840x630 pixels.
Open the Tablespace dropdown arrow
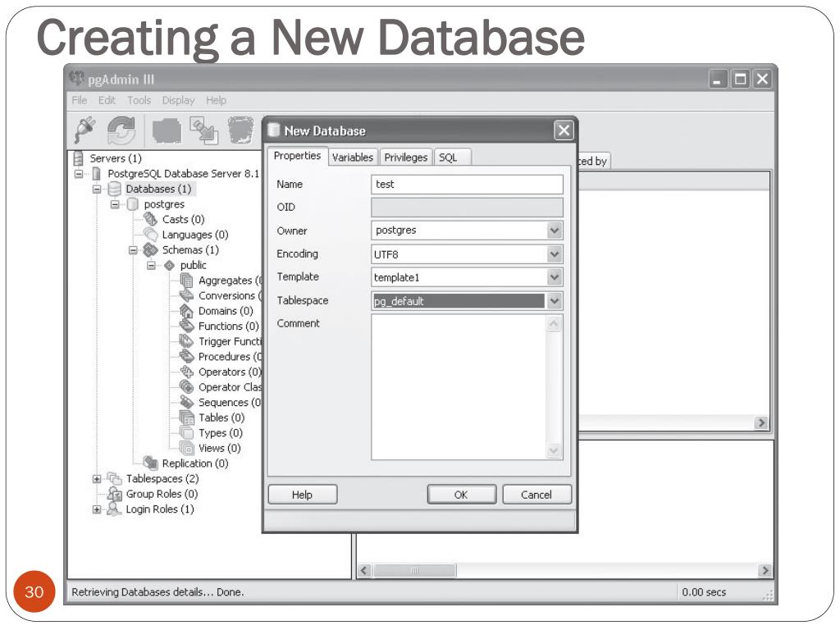tap(555, 300)
